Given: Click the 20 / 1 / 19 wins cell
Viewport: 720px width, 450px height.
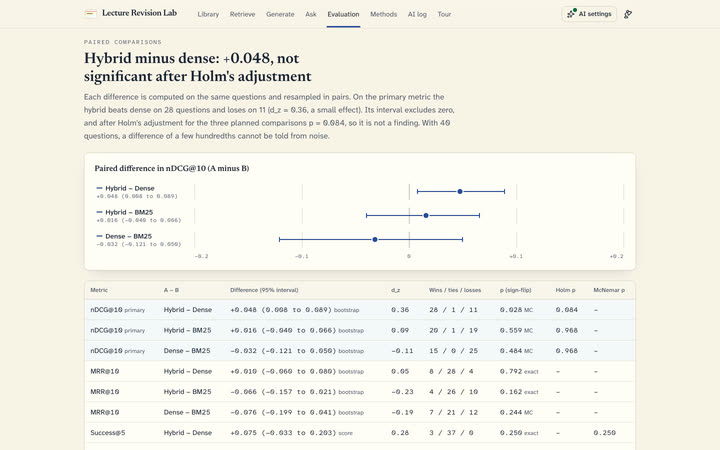Looking at the screenshot, I should [453, 330].
